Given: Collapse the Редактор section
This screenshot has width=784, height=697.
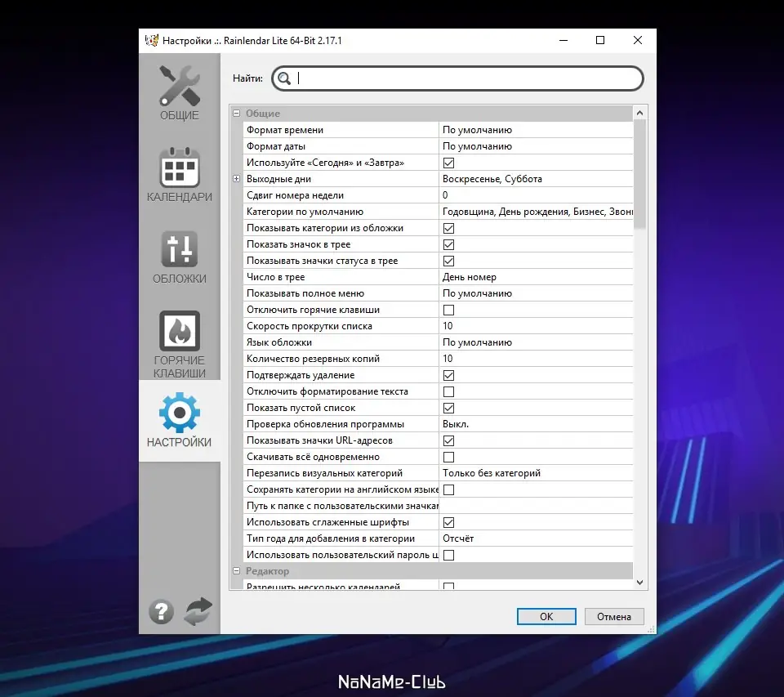Looking at the screenshot, I should (x=237, y=570).
